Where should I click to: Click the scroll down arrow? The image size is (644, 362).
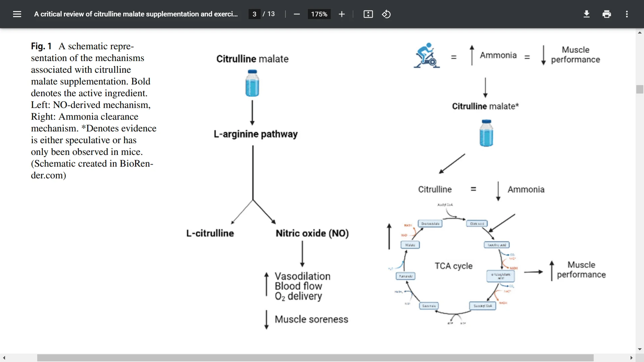(640, 349)
